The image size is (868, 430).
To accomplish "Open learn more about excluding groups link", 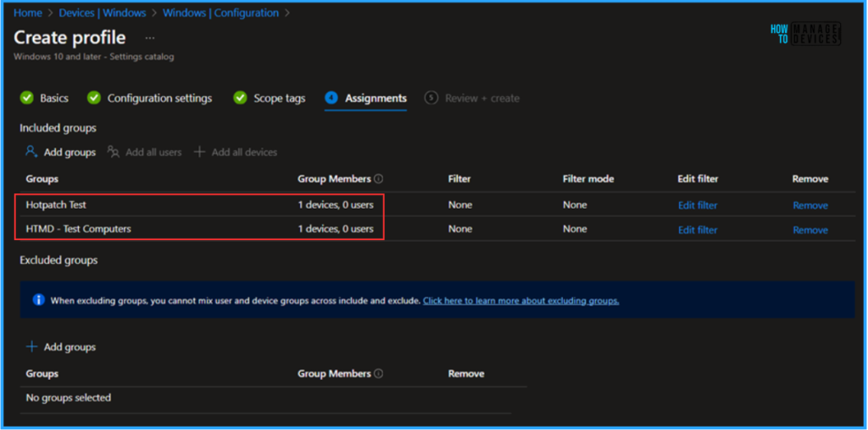I will [x=521, y=300].
